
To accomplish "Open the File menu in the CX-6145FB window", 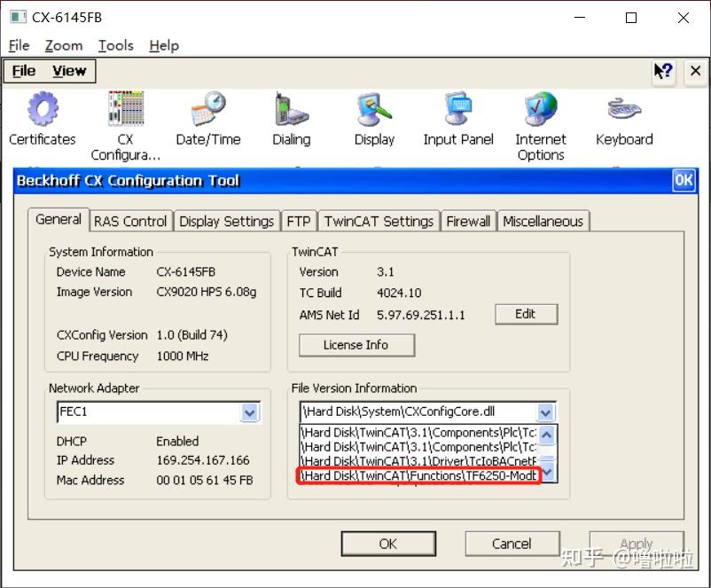I will coord(19,45).
